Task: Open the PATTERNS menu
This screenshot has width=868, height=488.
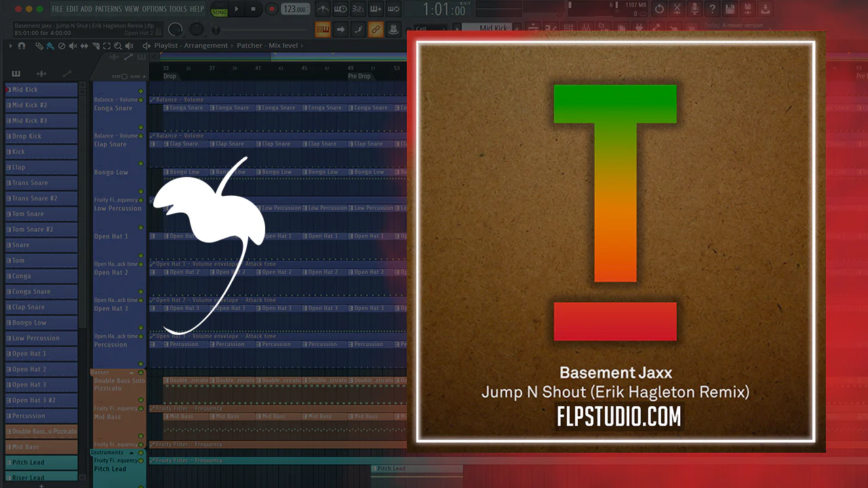Action: coord(108,9)
